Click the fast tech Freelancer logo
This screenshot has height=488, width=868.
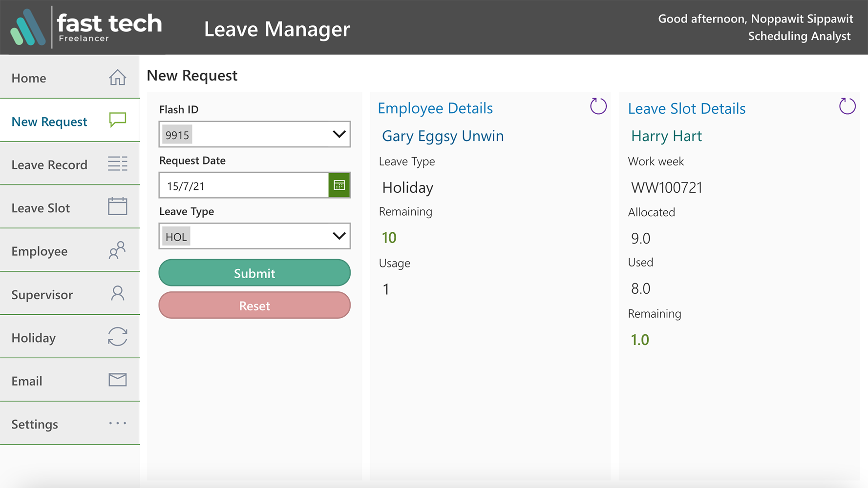86,27
